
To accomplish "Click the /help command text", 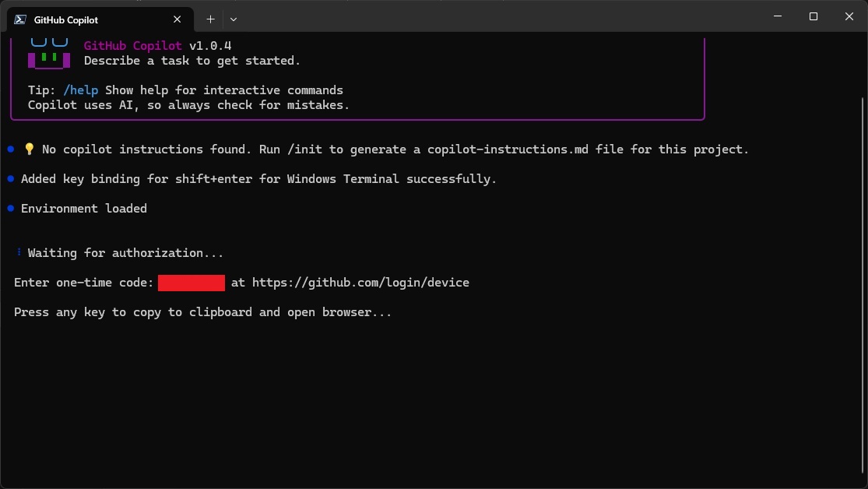I will pyautogui.click(x=81, y=90).
